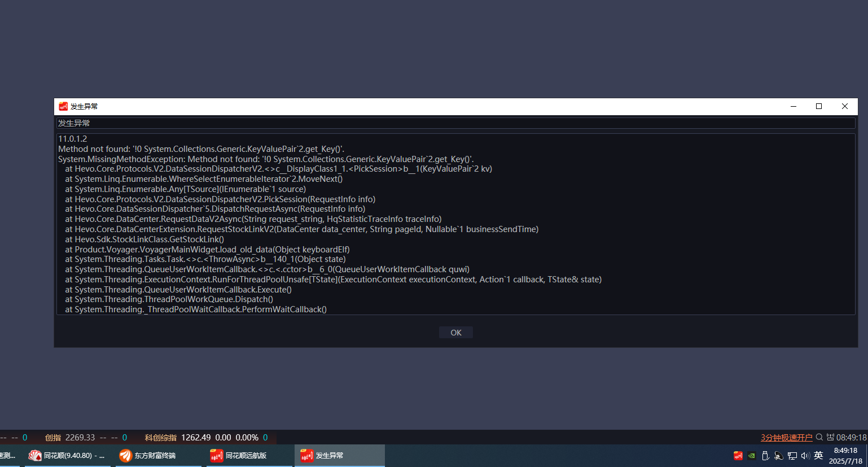Minimize the 发生异常 dialog

coord(794,106)
